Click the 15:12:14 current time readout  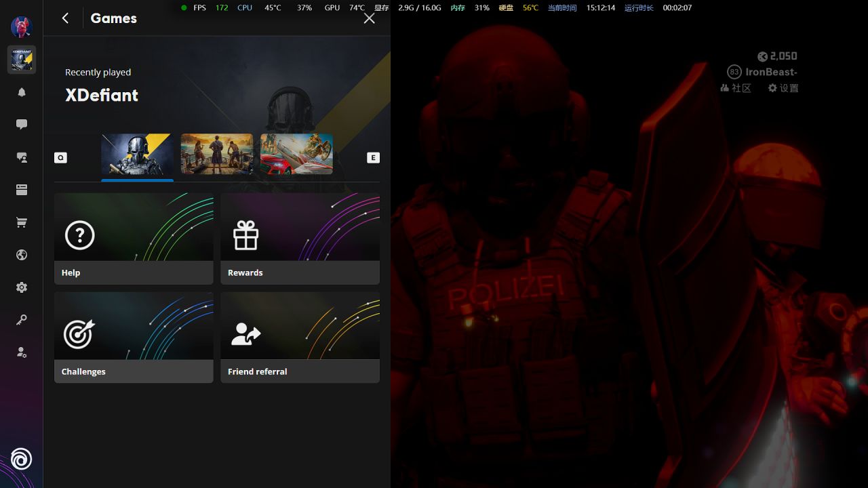coord(601,8)
